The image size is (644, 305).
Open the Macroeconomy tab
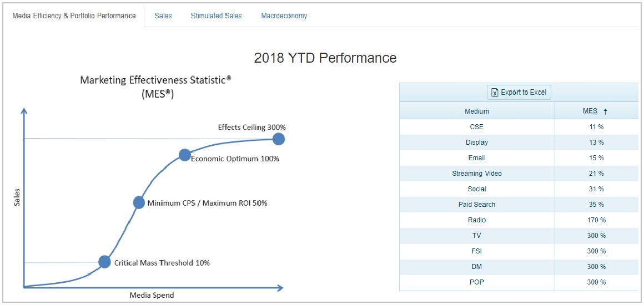(x=284, y=16)
